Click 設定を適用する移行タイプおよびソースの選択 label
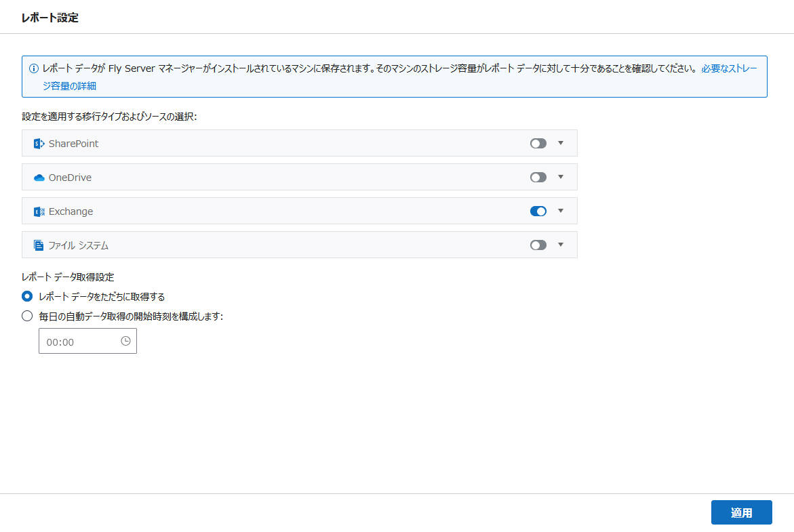Image resolution: width=794 pixels, height=532 pixels. click(x=109, y=117)
